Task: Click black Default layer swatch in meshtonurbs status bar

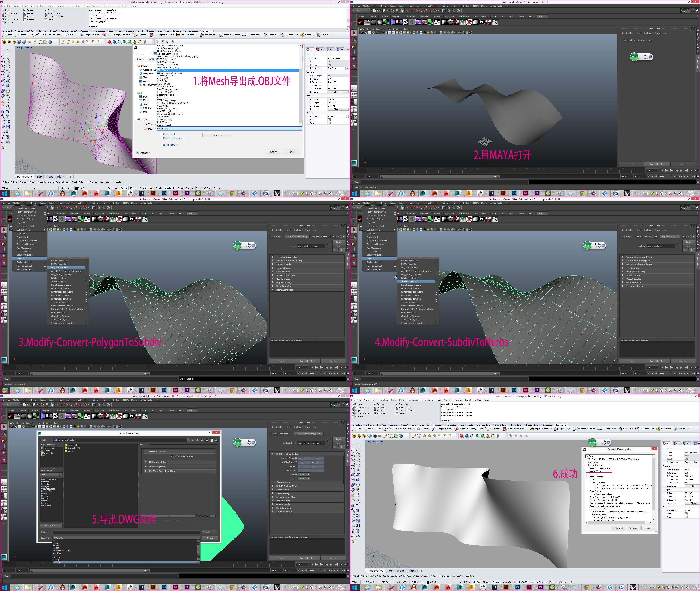Action: (x=76, y=188)
